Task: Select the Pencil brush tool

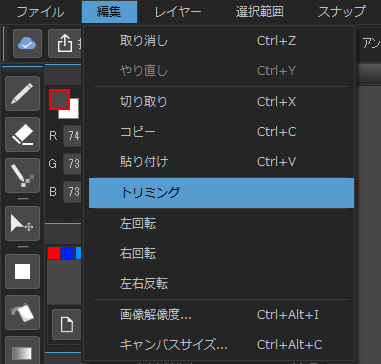Action: click(23, 94)
